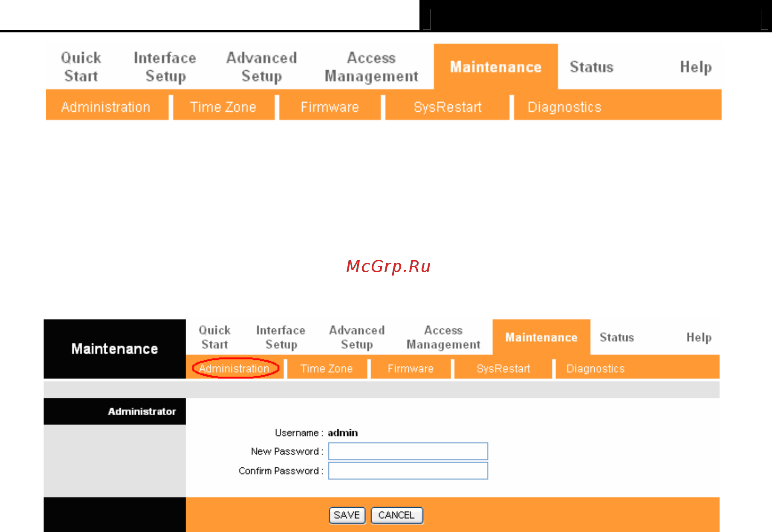Choose Firmware submenu in upper bar

(x=330, y=107)
